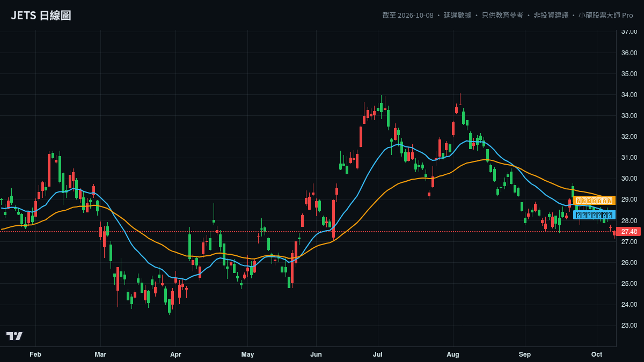Image resolution: width=644 pixels, height=362 pixels.
Task: Click the Oct label on time axis
Action: [597, 354]
